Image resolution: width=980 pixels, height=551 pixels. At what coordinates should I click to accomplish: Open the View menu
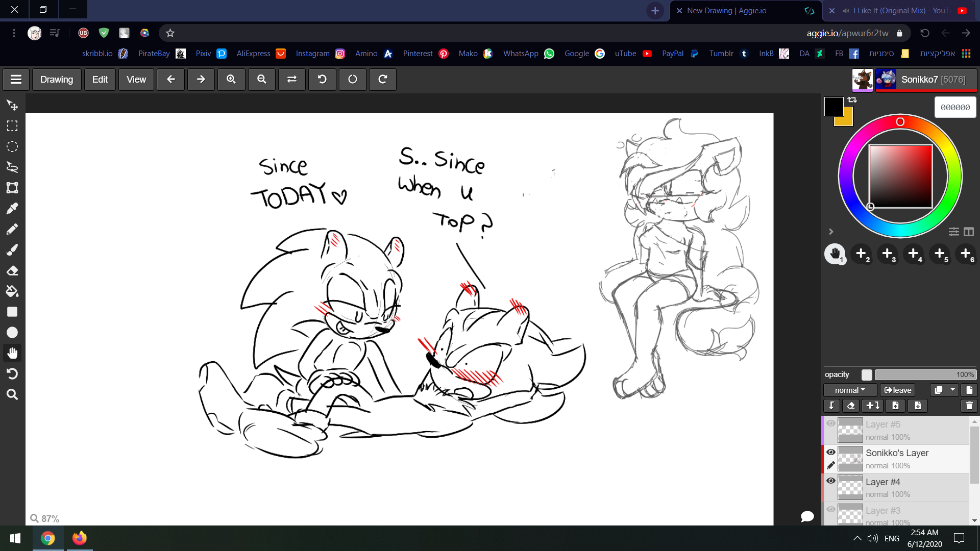coord(136,80)
